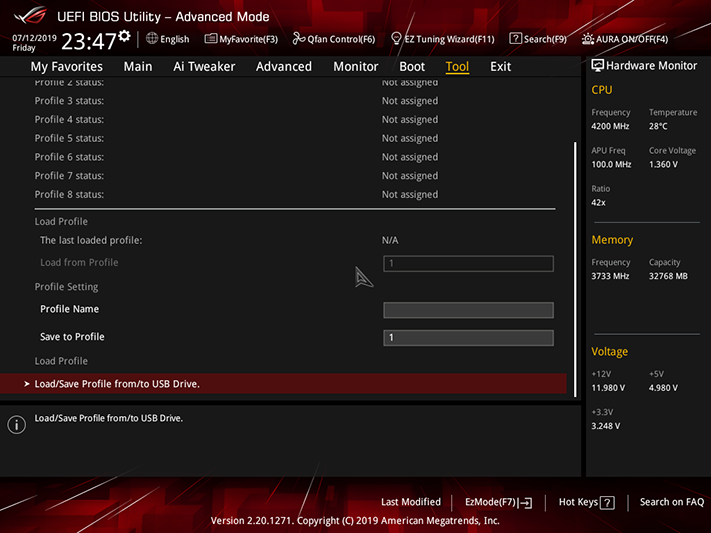Click CPU temperature 28°C value
The width and height of the screenshot is (711, 533).
(658, 126)
